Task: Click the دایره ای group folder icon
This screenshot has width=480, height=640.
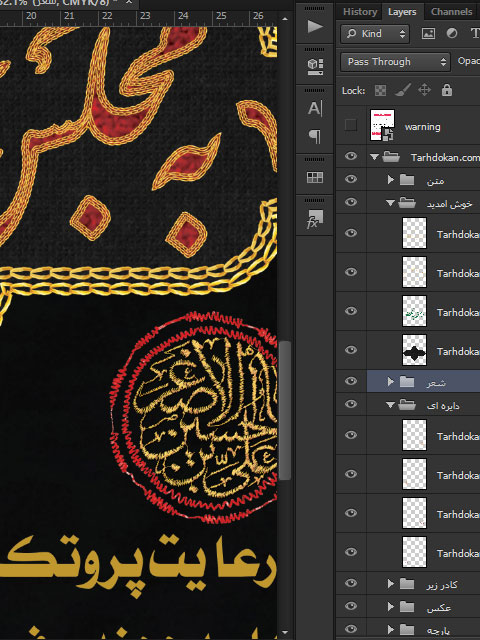Action: 407,405
